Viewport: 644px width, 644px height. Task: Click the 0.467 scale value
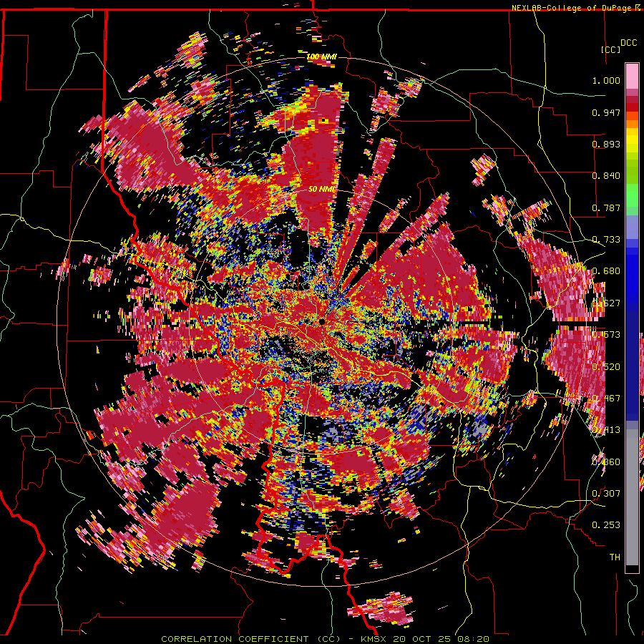[606, 399]
